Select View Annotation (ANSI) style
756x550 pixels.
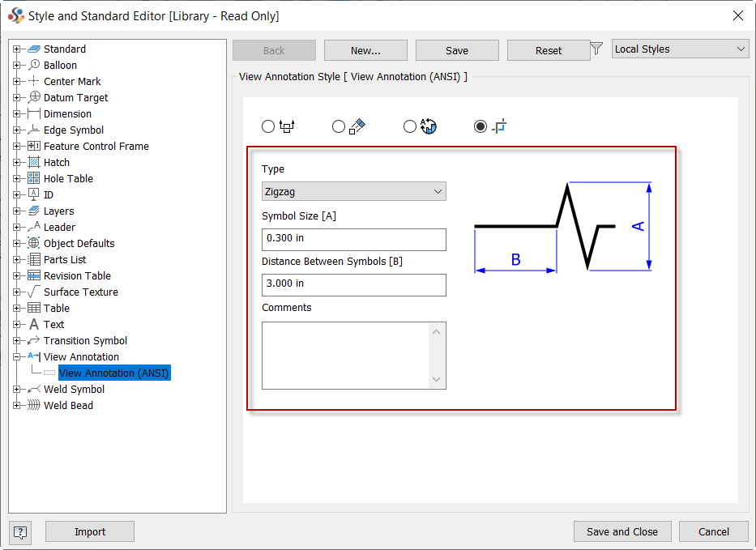coord(113,373)
